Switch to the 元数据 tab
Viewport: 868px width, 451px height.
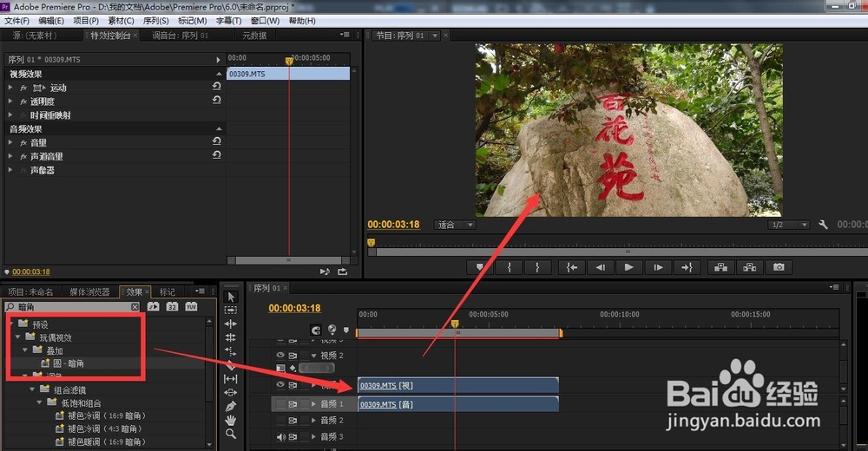click(x=254, y=36)
